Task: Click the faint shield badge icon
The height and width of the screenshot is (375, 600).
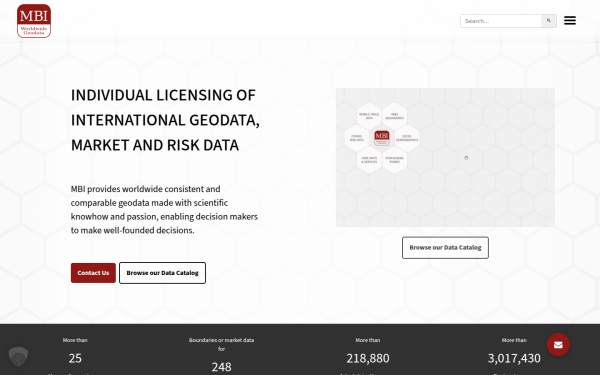Action: [x=18, y=357]
